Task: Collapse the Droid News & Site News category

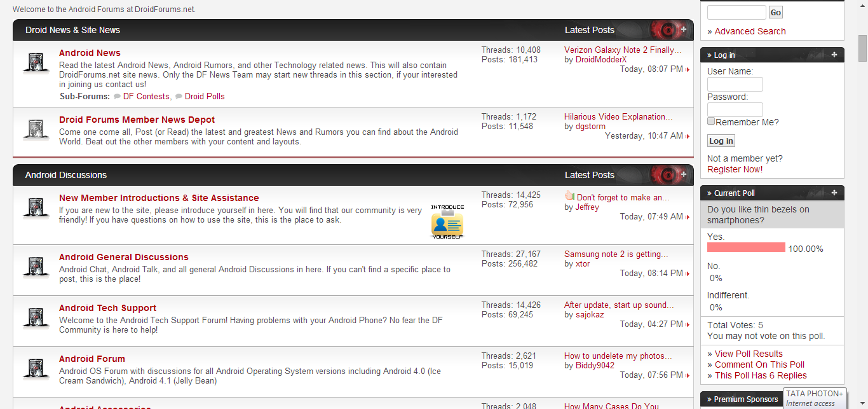Action: coord(684,29)
